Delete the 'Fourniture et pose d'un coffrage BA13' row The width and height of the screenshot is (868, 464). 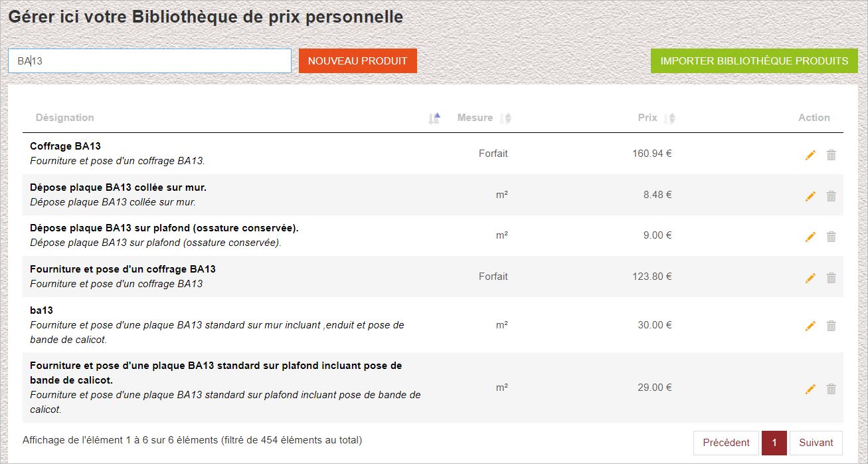(x=831, y=278)
